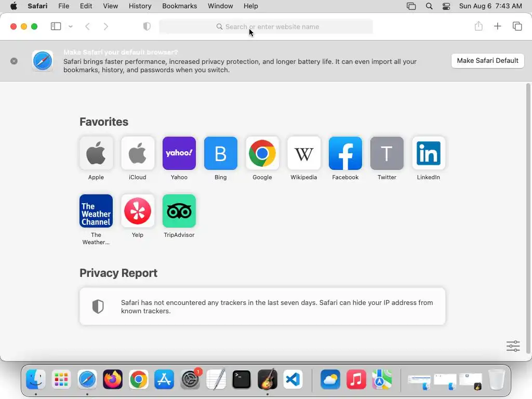Open Spotlight search in menu bar

[x=429, y=6]
